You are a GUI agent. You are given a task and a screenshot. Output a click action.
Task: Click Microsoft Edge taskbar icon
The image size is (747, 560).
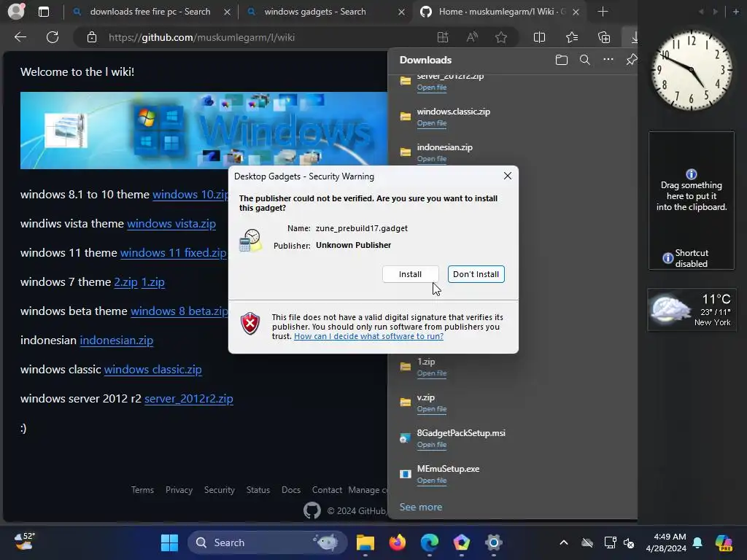(x=430, y=542)
